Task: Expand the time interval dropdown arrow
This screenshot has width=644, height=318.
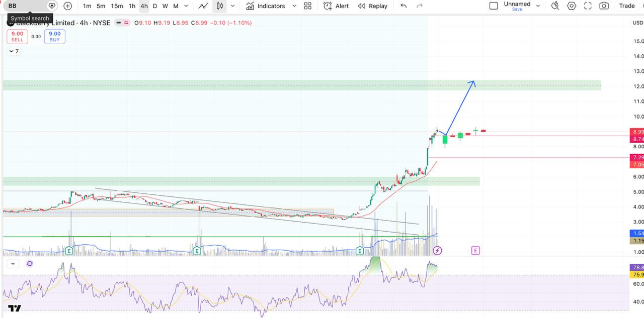Action: 186,6
